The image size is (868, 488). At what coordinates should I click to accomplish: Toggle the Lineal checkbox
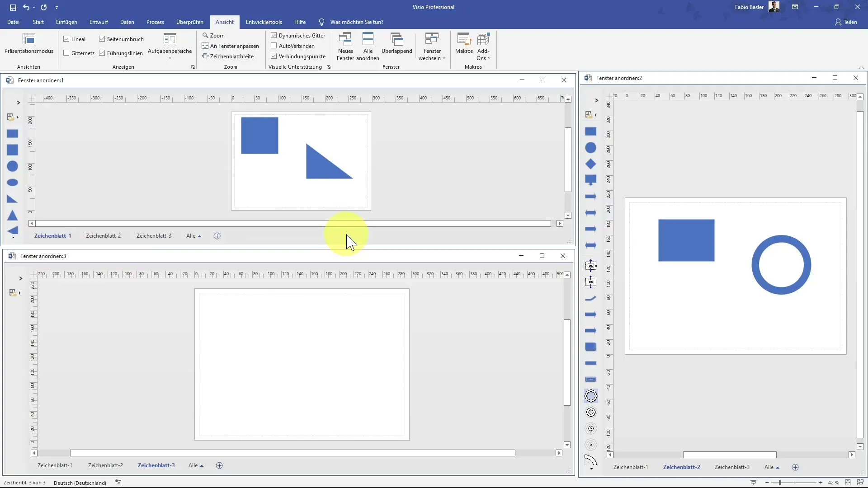[66, 39]
